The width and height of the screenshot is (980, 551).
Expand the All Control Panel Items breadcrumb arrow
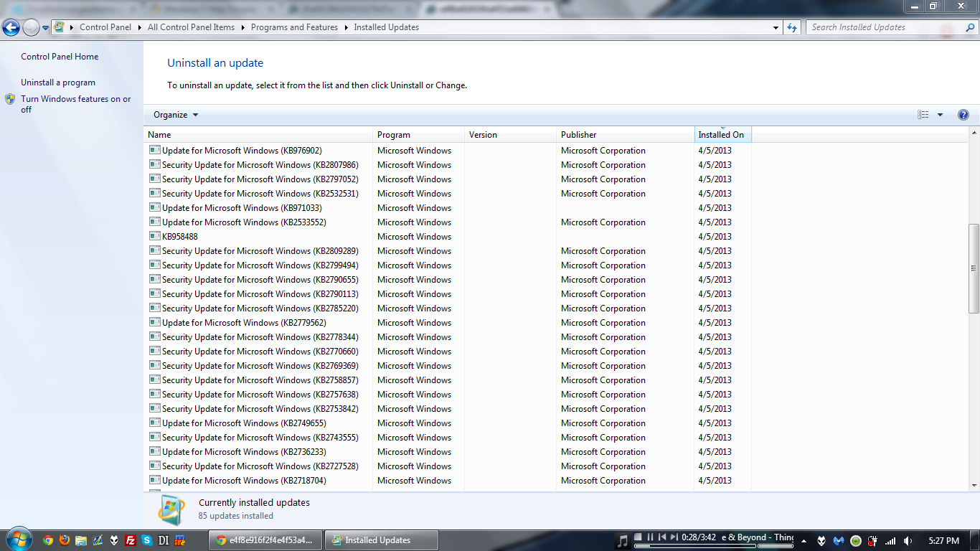tap(242, 27)
